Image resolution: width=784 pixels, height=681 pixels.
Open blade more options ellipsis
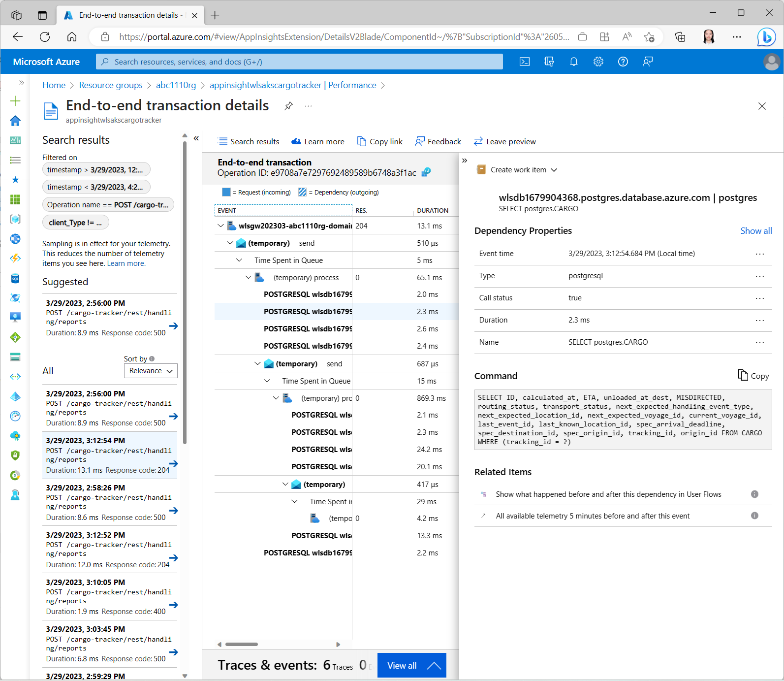pos(309,106)
